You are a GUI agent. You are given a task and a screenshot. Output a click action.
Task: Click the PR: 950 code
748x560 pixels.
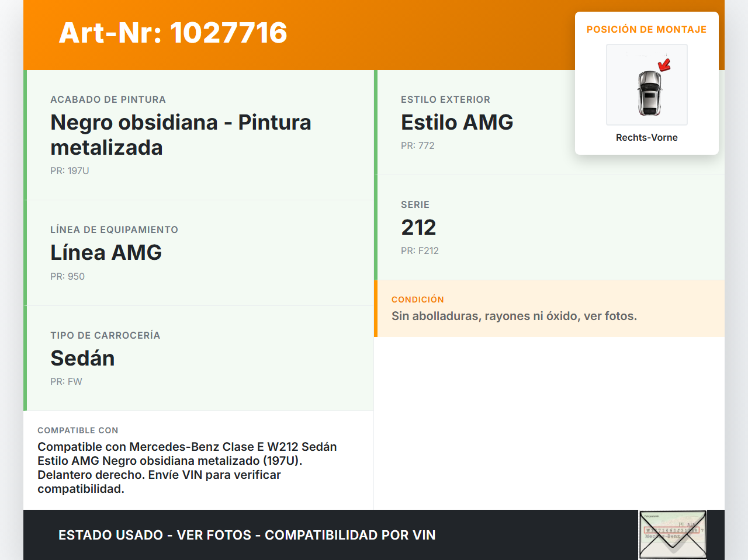(67, 276)
